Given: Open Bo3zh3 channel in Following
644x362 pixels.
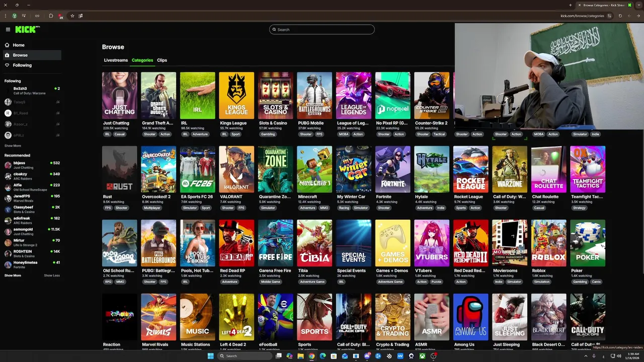Looking at the screenshot, I should 32,91.
